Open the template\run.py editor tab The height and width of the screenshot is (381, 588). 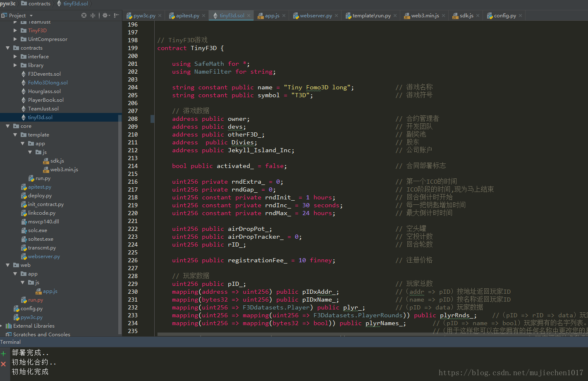coord(371,16)
